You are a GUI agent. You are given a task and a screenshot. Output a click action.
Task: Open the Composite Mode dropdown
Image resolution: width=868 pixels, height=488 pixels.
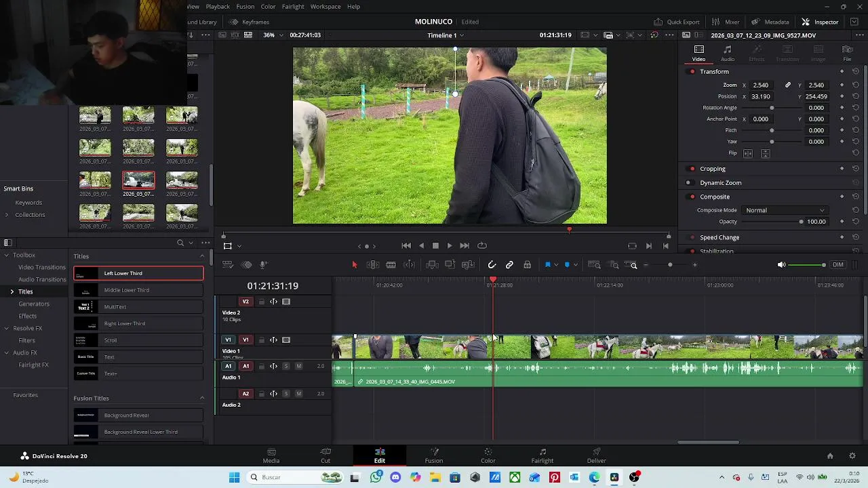(x=785, y=210)
